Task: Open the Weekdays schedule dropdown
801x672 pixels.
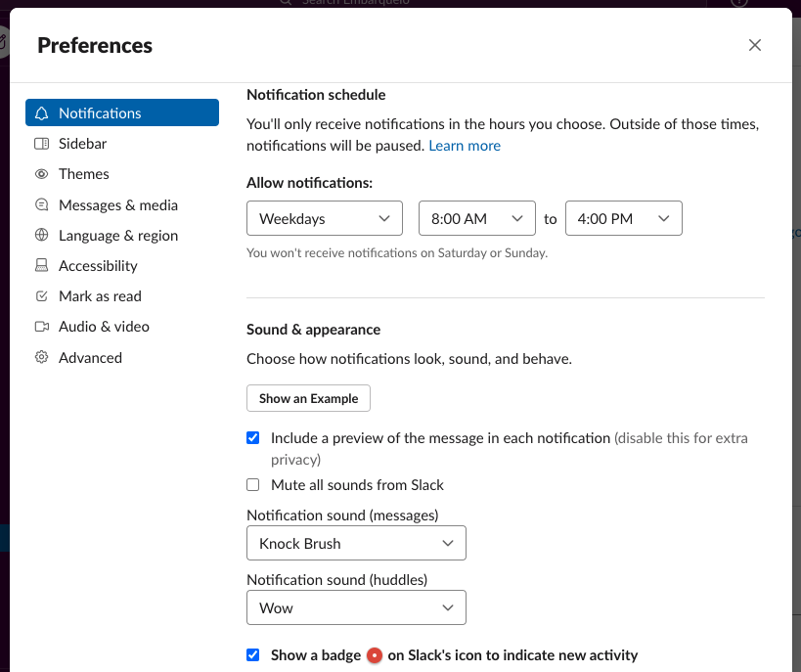Action: click(325, 218)
